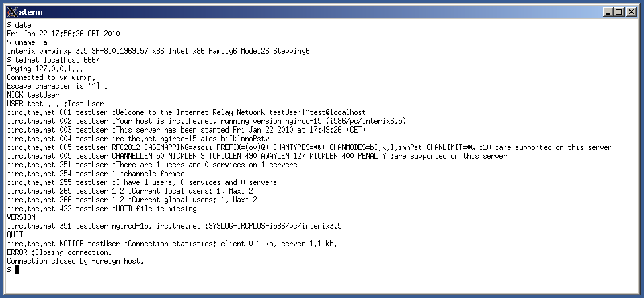Click the "date" command on the first line
The height and width of the screenshot is (298, 644).
pyautogui.click(x=23, y=25)
